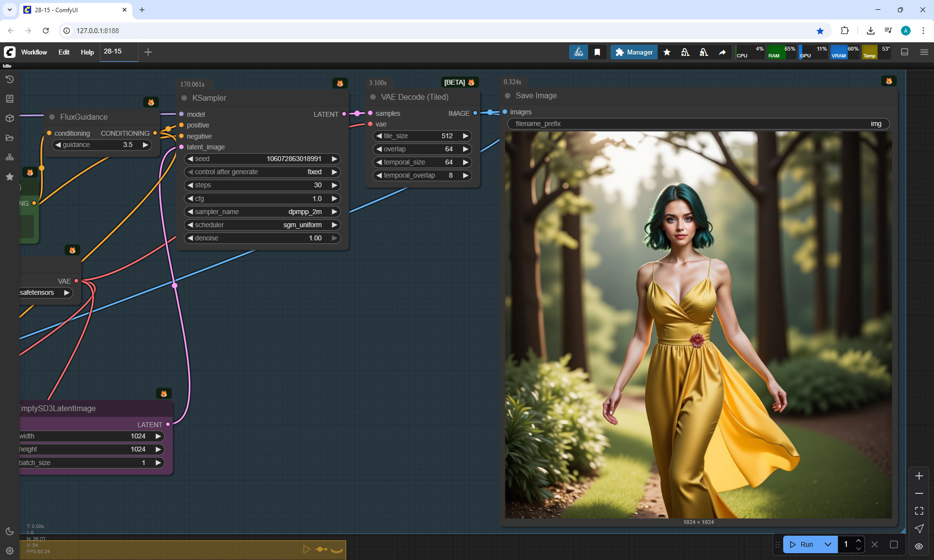Viewport: 934px width, 560px height.
Task: Open the Workflow menu
Action: [34, 52]
